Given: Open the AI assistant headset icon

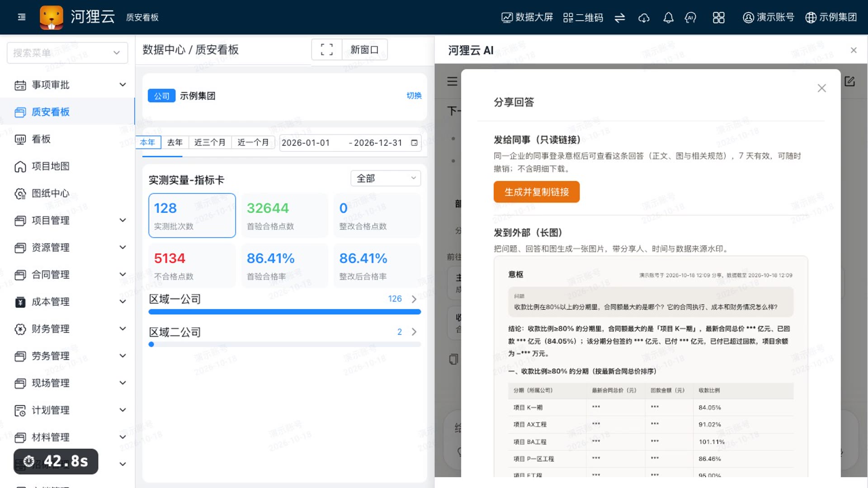Looking at the screenshot, I should (x=690, y=18).
